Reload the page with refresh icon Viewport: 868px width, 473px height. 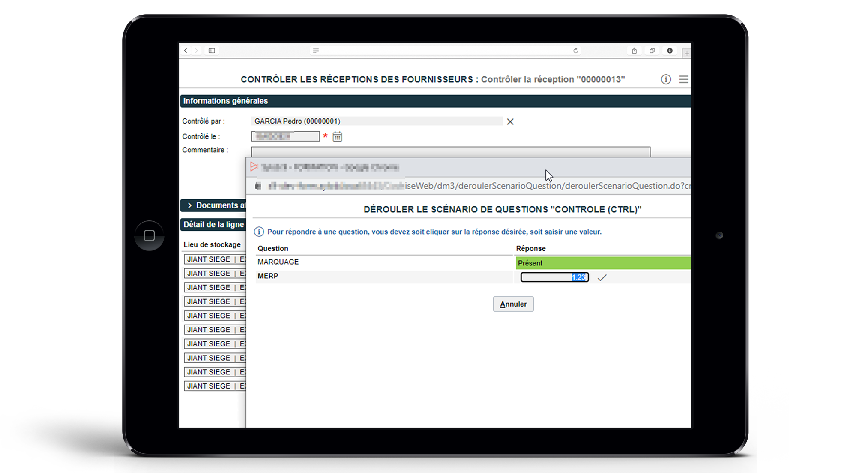pos(576,51)
